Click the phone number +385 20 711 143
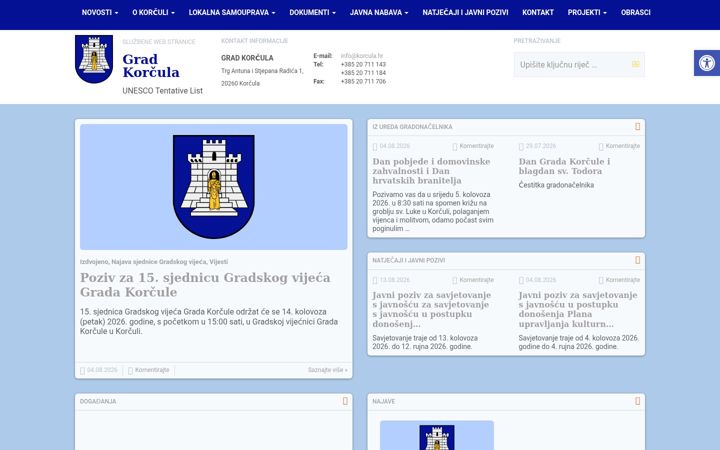The image size is (720, 450). [x=363, y=64]
